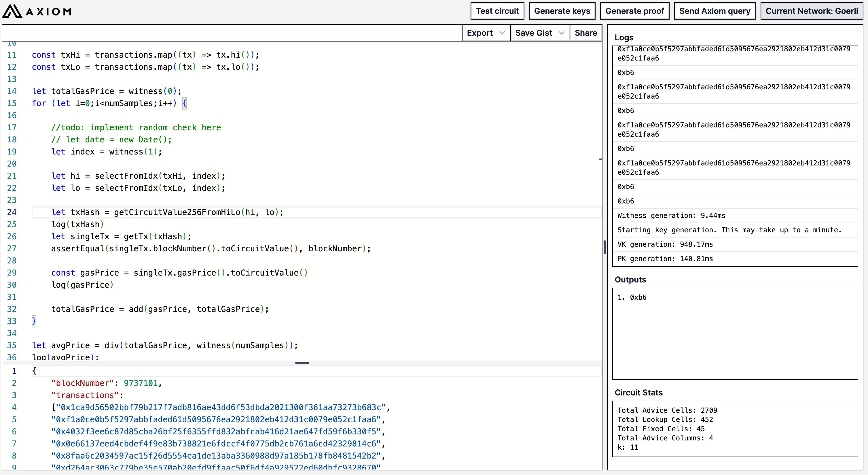
Task: Click transaction hash starting 0x8faa6c20
Action: click(x=216, y=456)
